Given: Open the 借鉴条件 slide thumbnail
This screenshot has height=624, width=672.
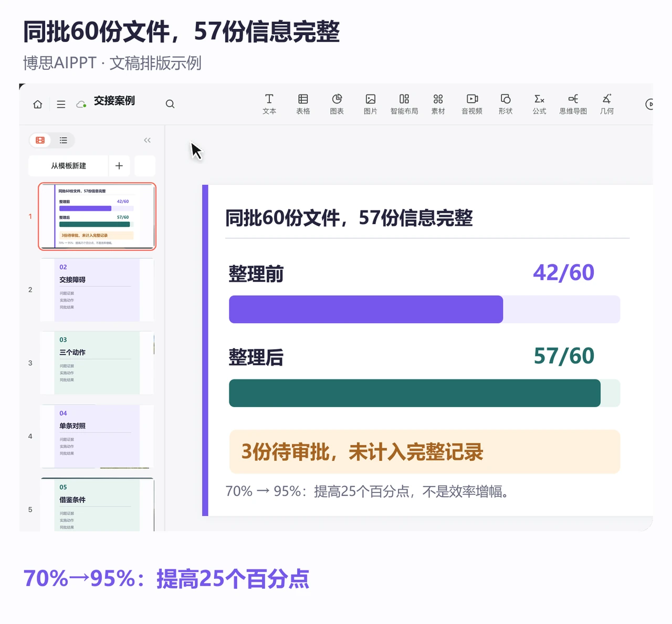Looking at the screenshot, I should (97, 505).
